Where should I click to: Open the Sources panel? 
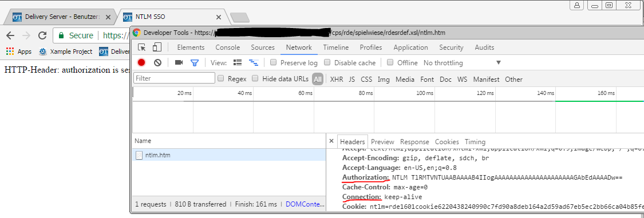(x=263, y=47)
